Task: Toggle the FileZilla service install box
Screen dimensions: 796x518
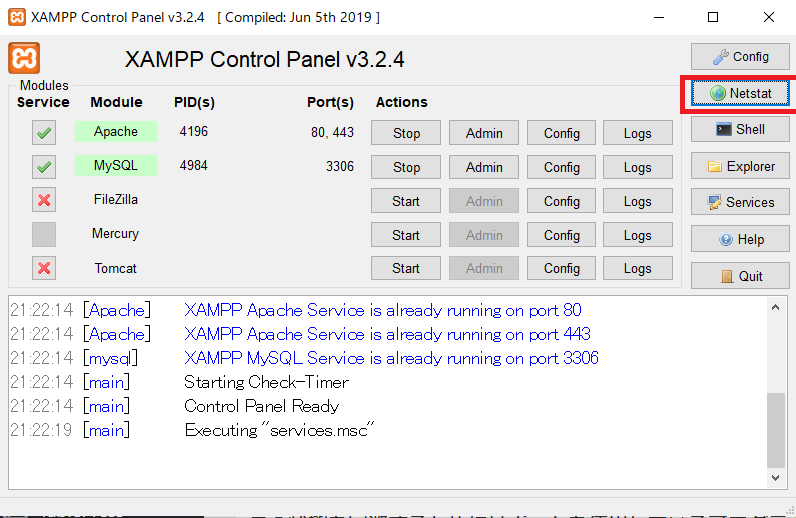Action: coord(44,200)
